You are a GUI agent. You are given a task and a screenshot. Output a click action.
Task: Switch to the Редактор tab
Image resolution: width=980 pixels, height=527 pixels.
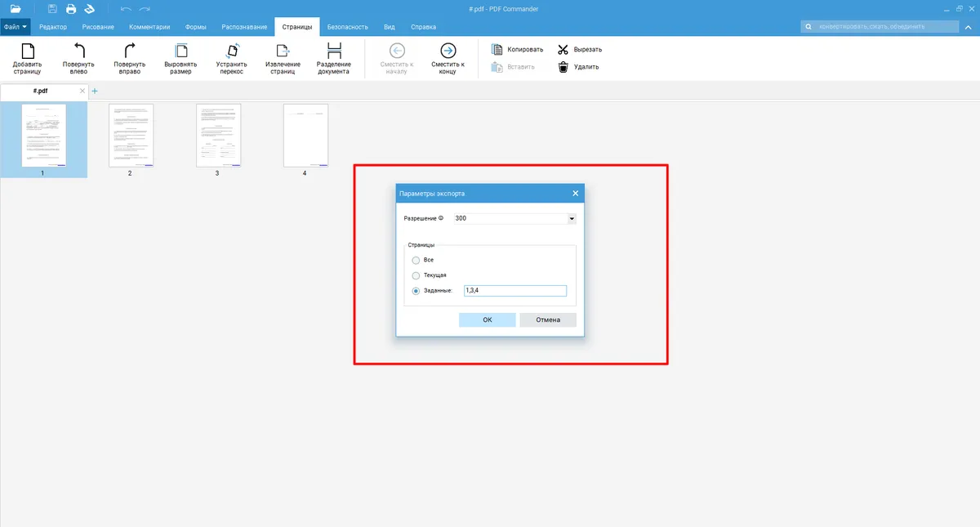pyautogui.click(x=53, y=27)
